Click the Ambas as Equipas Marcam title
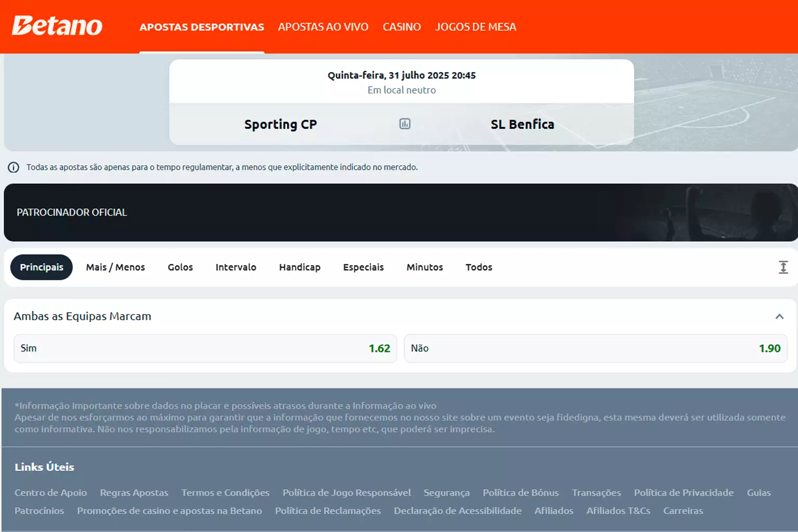This screenshot has width=798, height=532. pyautogui.click(x=83, y=316)
